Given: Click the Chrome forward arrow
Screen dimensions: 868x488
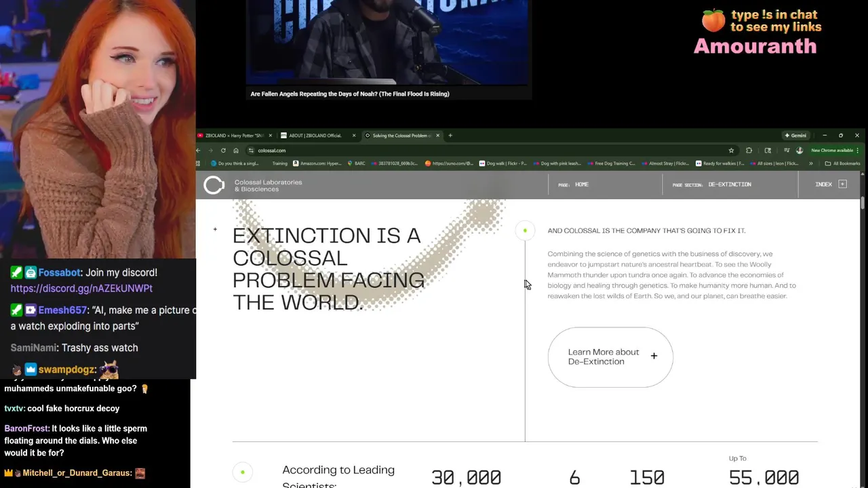Looking at the screenshot, I should tap(211, 150).
